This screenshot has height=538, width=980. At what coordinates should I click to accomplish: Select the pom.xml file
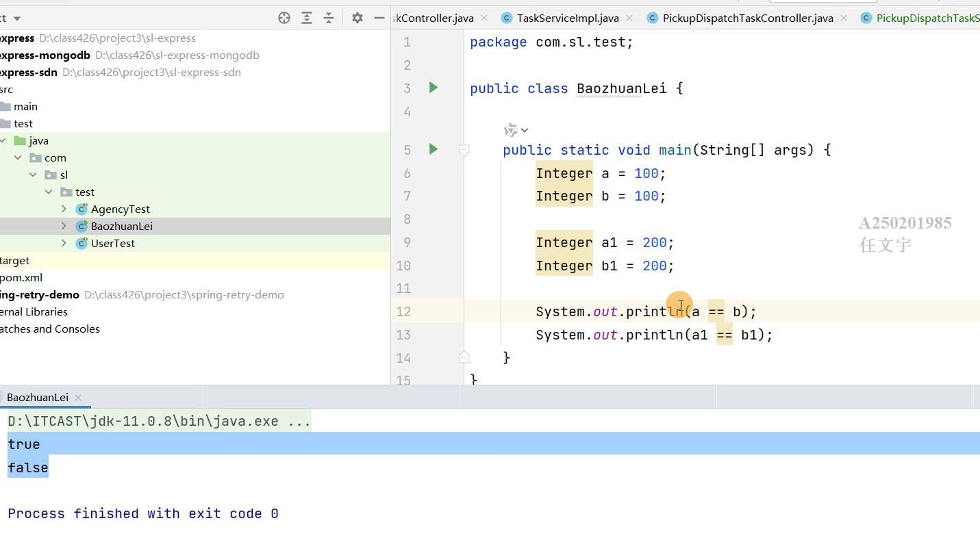pos(21,277)
